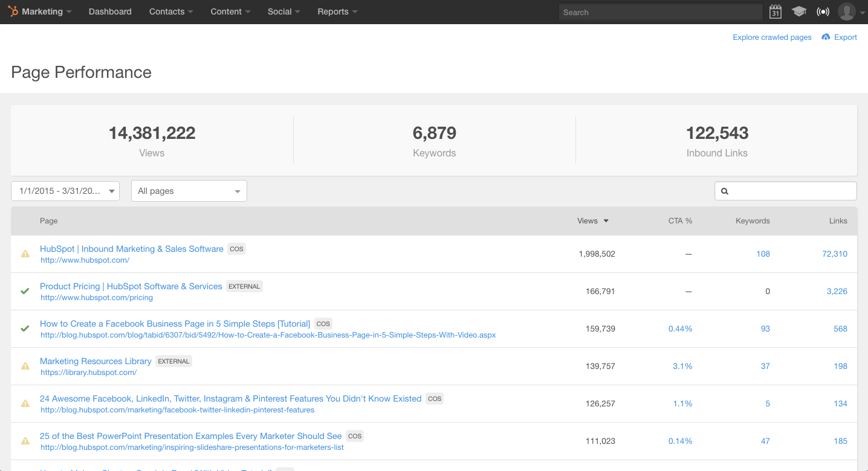868x471 pixels.
Task: Click the 122,543 Inbound Links total
Action: 717,133
